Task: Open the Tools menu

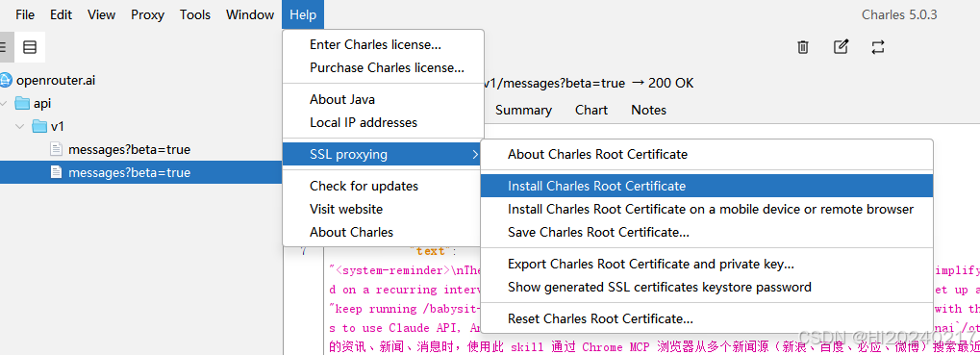Action: 195,14
